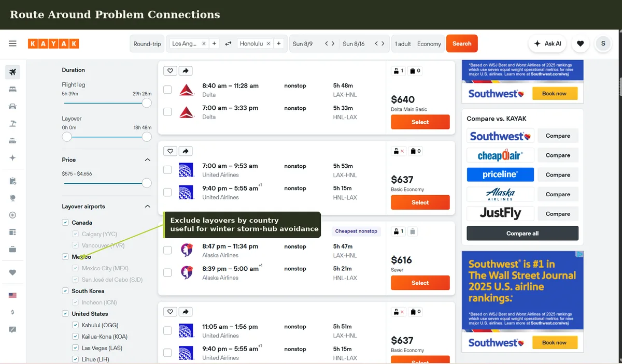Image resolution: width=622 pixels, height=364 pixels.
Task: Click the Layover minimum slider handle
Action: [x=67, y=137]
